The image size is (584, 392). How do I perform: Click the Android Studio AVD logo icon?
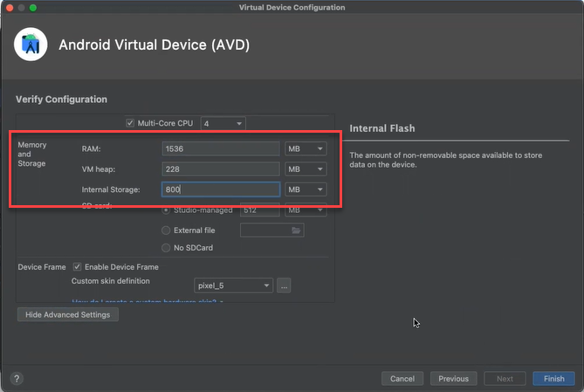click(31, 45)
